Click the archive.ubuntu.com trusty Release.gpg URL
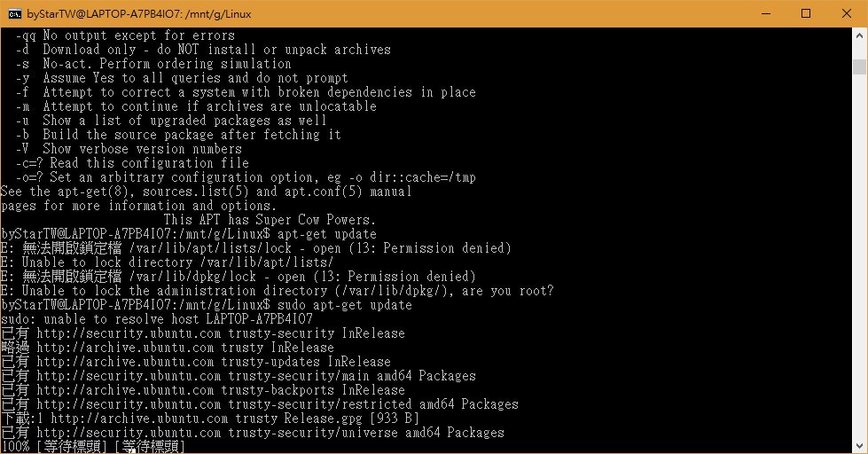868x454 pixels. pos(207,418)
